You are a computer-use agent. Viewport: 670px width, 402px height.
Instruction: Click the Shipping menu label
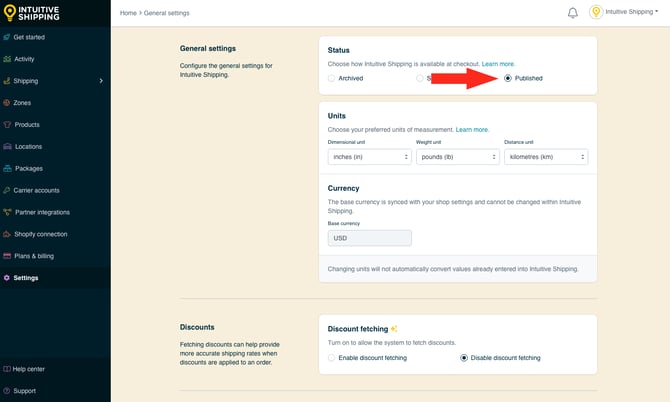coord(26,81)
